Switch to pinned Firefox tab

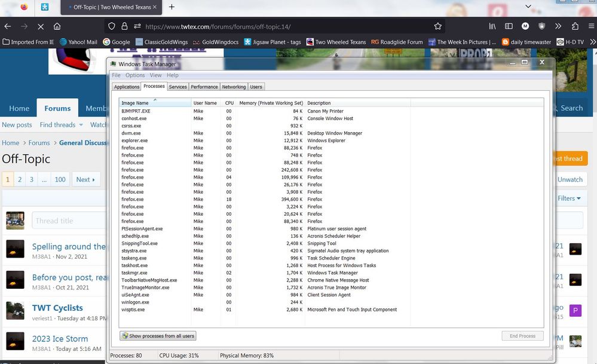point(24,7)
